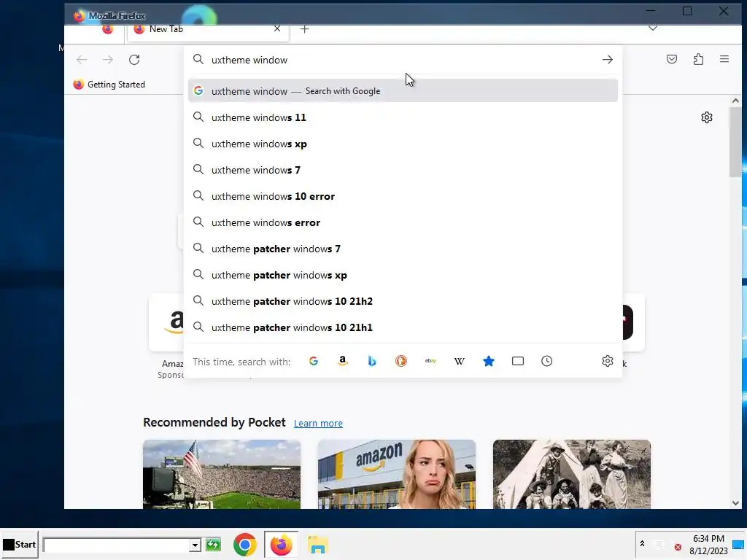Open Save to Pocket
This screenshot has height=560, width=747.
pos(672,59)
